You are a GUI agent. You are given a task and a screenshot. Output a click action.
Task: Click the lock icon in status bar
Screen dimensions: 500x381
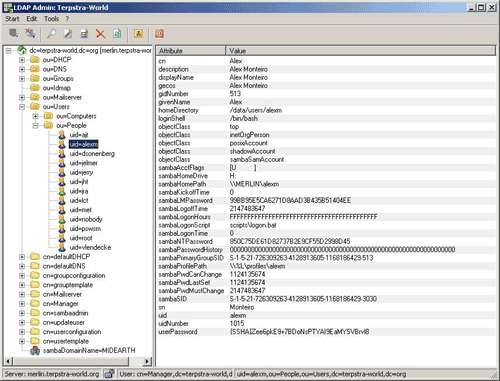(x=109, y=374)
